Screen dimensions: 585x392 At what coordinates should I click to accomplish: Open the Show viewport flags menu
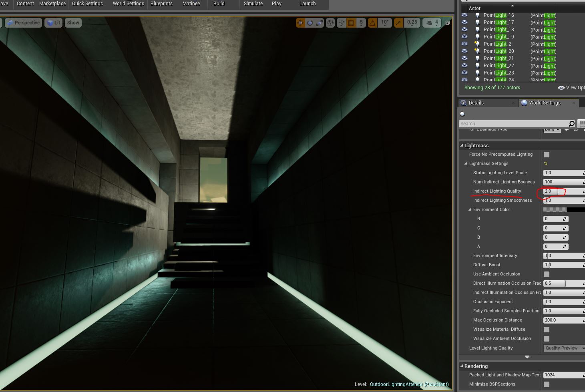73,23
